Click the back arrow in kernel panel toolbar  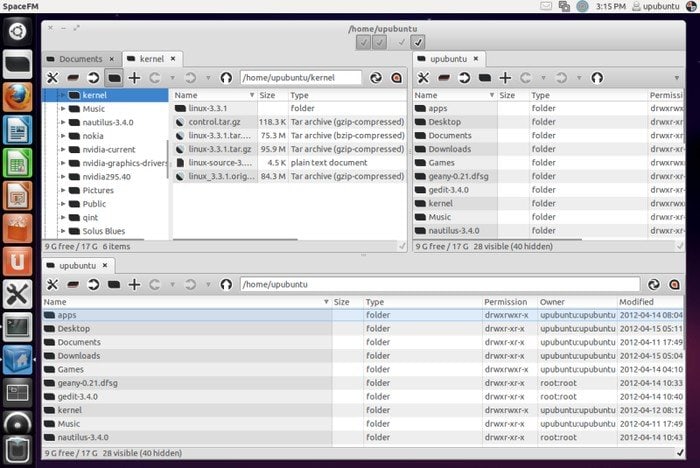tap(154, 78)
